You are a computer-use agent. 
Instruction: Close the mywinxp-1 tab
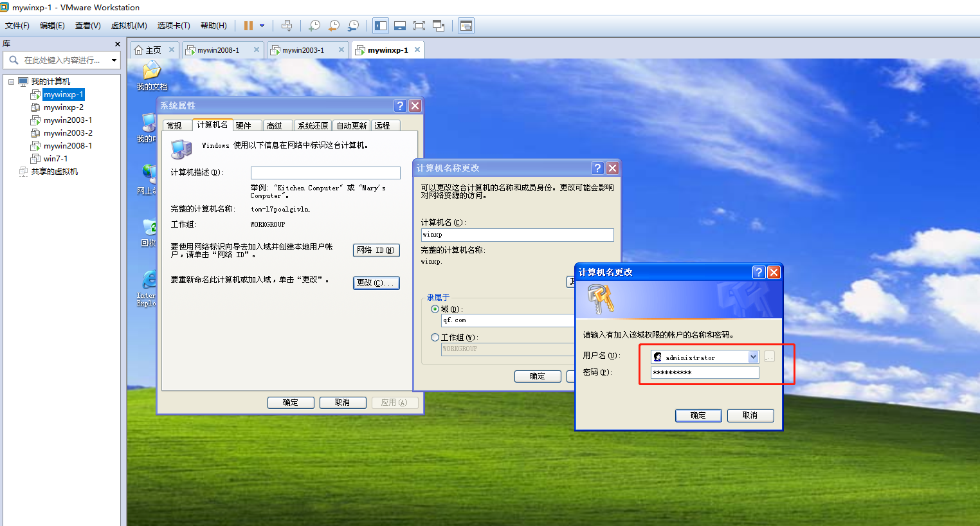point(417,50)
